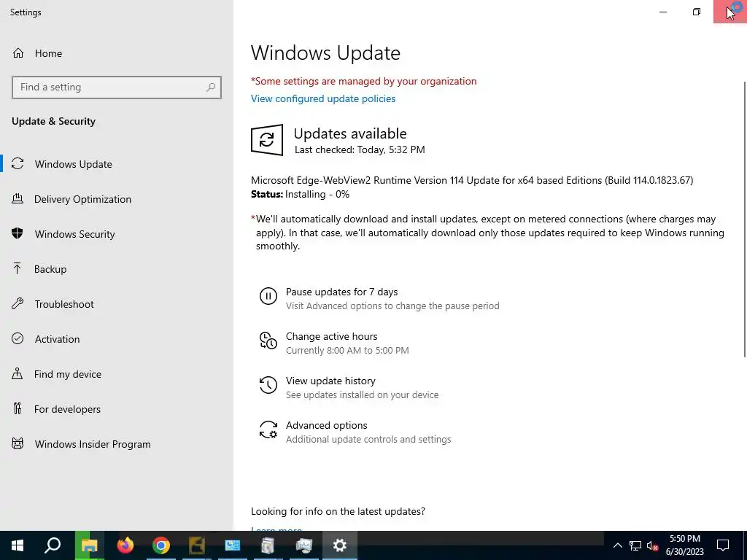This screenshot has width=747, height=560.
Task: Launch Firefox from the taskbar
Action: (125, 545)
